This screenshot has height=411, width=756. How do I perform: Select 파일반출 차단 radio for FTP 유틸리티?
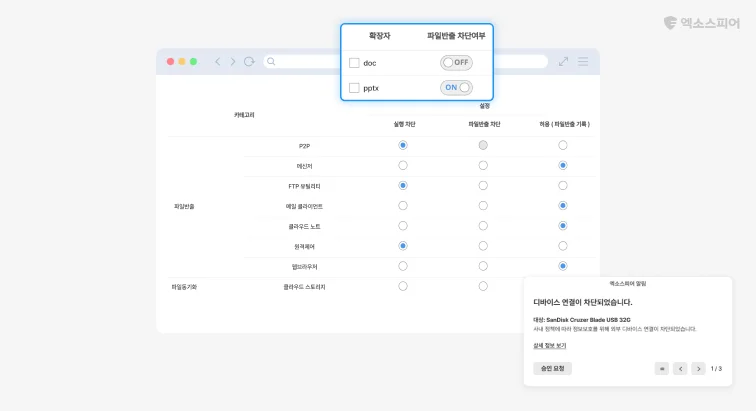(483, 186)
